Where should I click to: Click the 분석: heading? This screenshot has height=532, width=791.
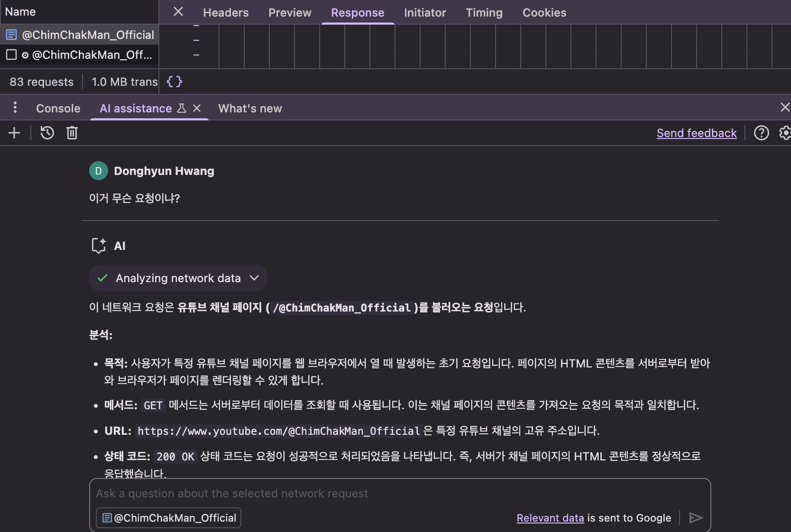tap(101, 335)
